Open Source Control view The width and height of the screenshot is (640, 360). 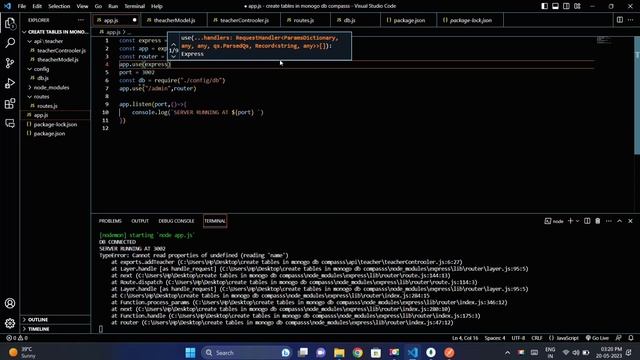(x=10, y=63)
